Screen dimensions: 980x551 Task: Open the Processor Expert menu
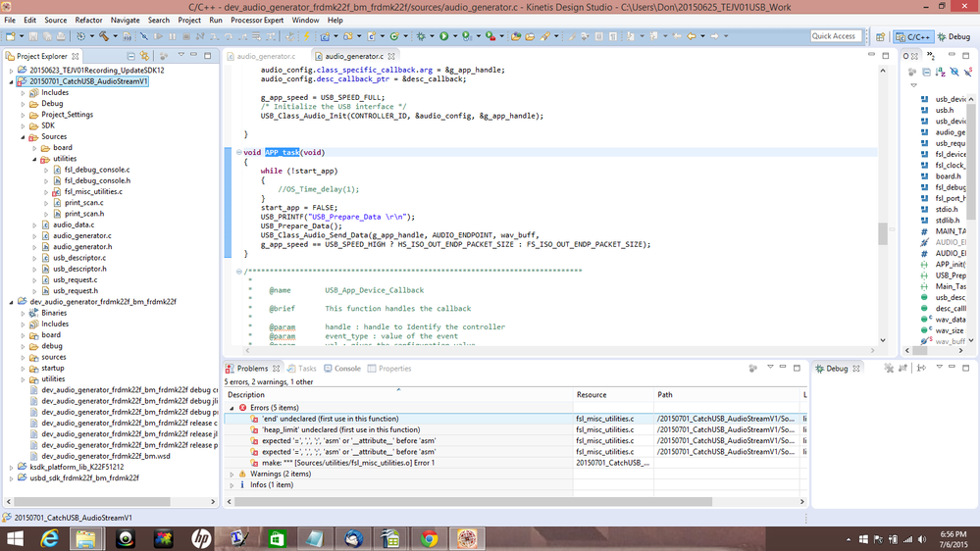(257, 20)
